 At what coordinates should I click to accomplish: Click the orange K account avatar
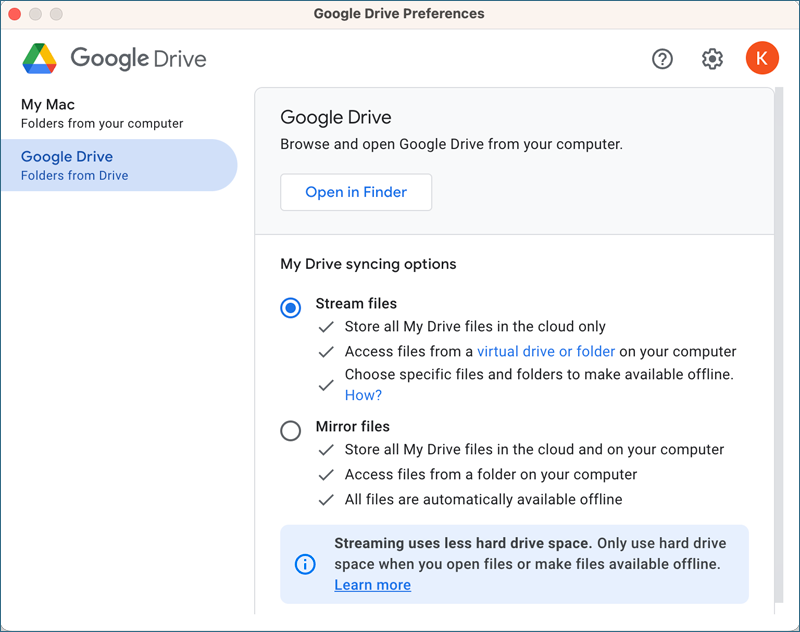tap(762, 58)
